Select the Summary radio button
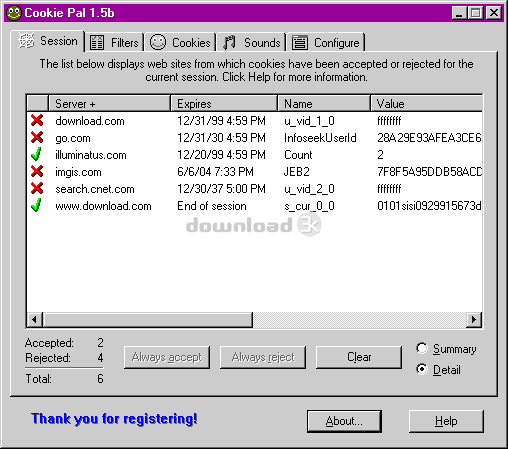This screenshot has width=508, height=449. pyautogui.click(x=422, y=348)
